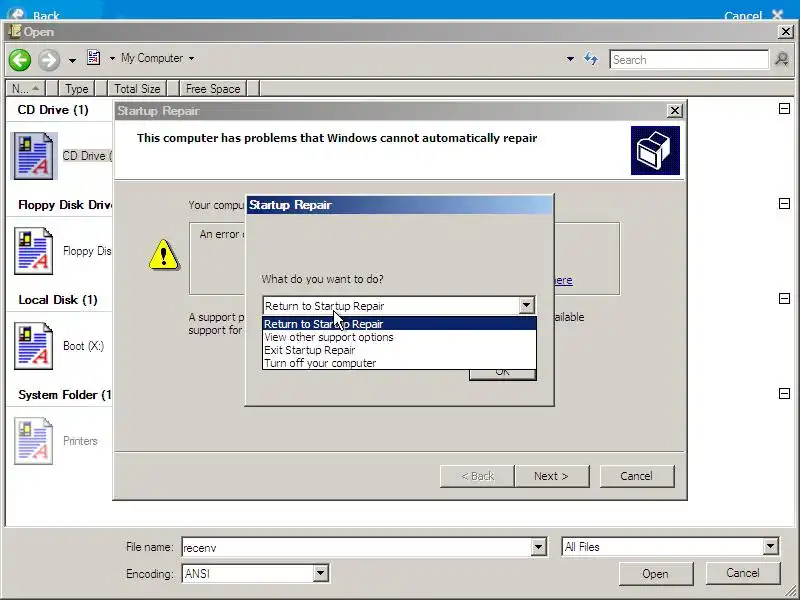This screenshot has height=600, width=800.
Task: Collapse the System Folder group
Action: (x=784, y=393)
